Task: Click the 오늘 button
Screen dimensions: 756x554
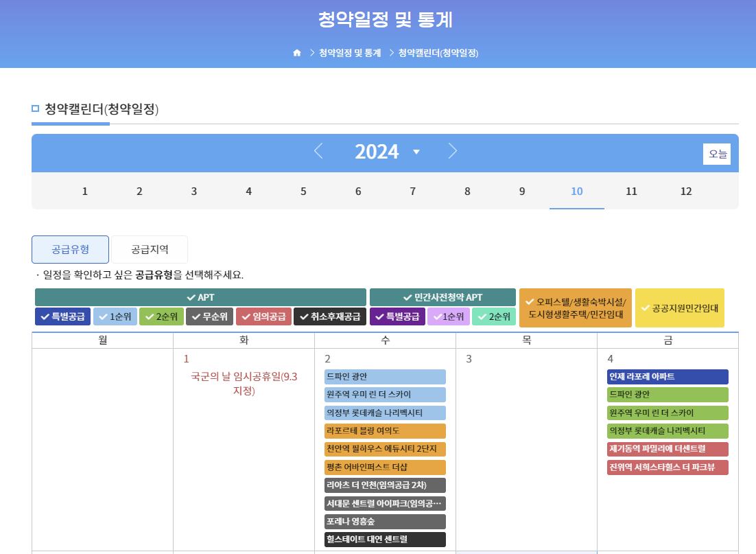Action: (x=716, y=154)
